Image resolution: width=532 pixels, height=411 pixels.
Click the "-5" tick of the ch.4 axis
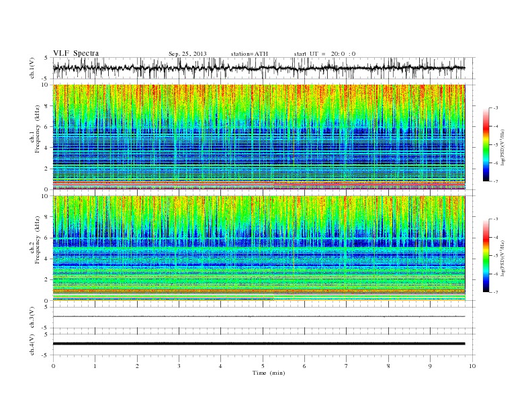pyautogui.click(x=46, y=355)
